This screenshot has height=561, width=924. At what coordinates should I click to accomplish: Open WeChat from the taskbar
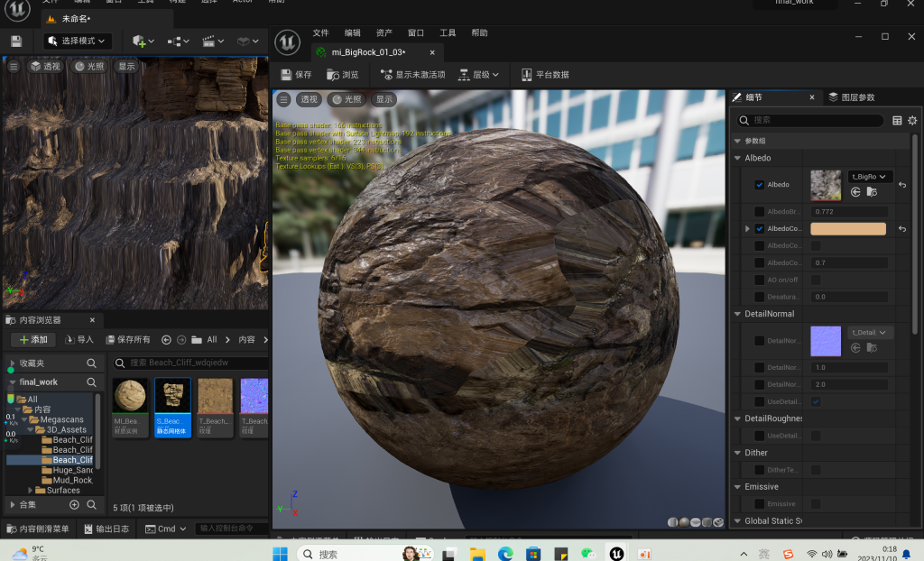point(588,554)
